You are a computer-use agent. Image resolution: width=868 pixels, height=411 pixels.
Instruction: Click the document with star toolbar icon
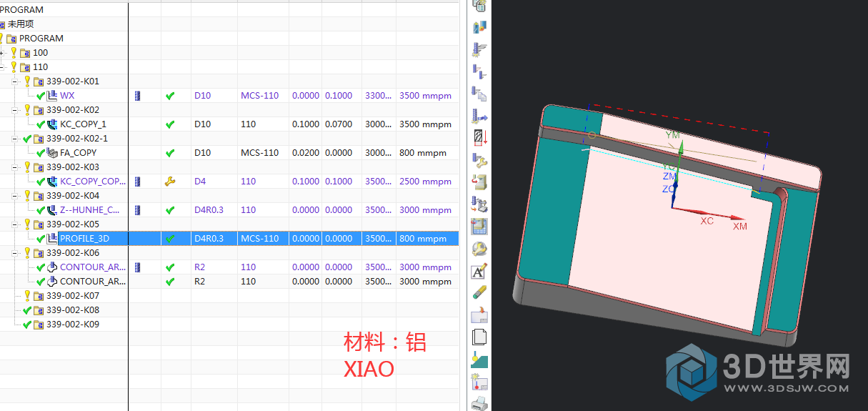[479, 382]
